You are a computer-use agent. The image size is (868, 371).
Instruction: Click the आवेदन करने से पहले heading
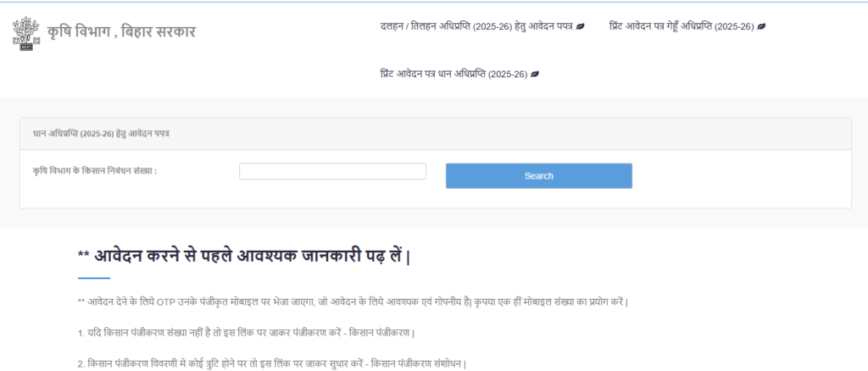point(244,256)
